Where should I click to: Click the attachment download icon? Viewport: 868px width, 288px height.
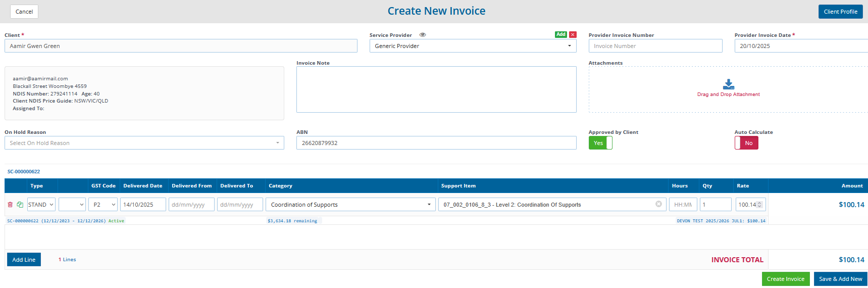pyautogui.click(x=728, y=84)
